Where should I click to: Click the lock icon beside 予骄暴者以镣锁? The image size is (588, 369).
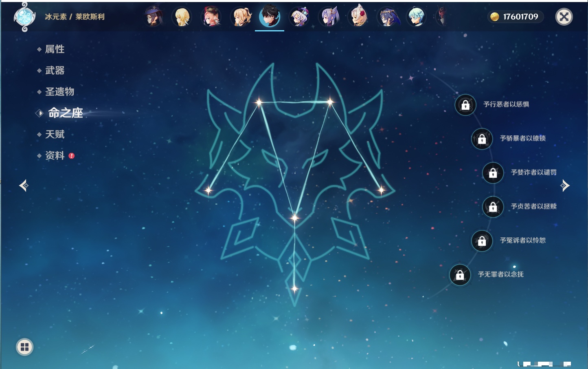(x=482, y=139)
